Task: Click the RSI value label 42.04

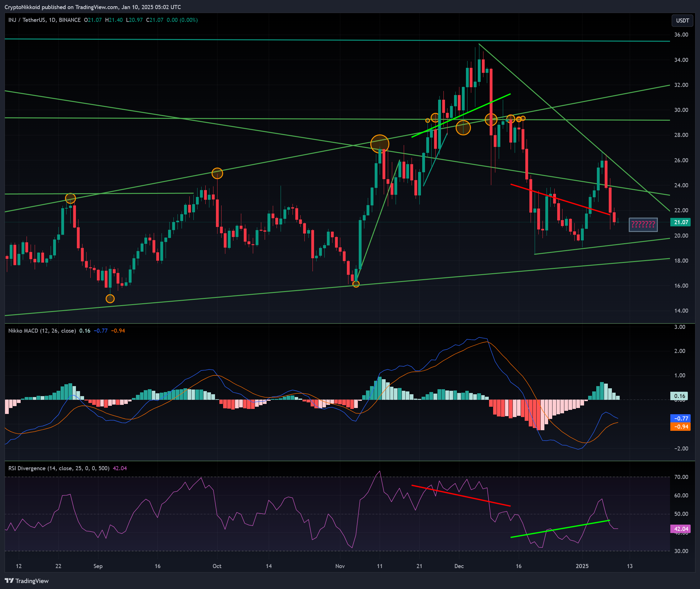Action: click(681, 529)
